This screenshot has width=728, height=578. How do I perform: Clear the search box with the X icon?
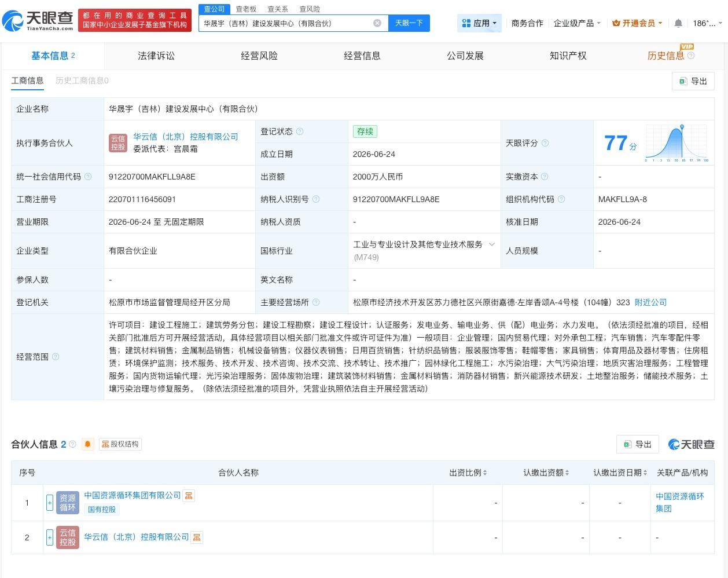click(377, 23)
